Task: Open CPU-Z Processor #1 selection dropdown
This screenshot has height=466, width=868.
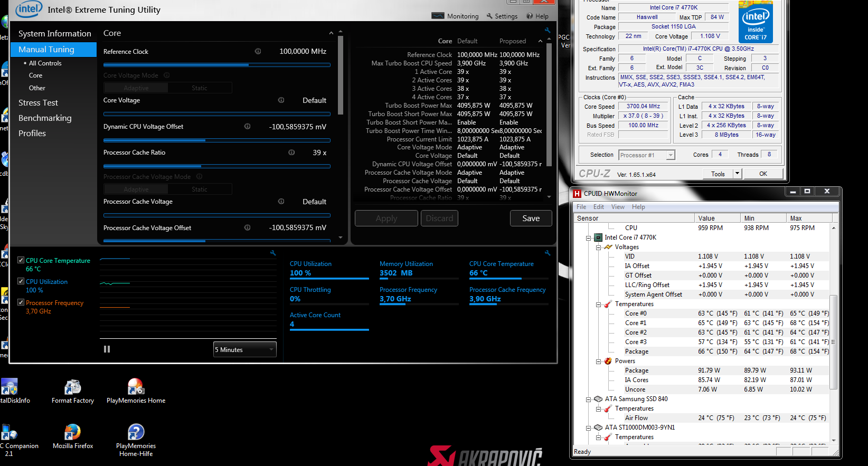Action: [x=647, y=155]
